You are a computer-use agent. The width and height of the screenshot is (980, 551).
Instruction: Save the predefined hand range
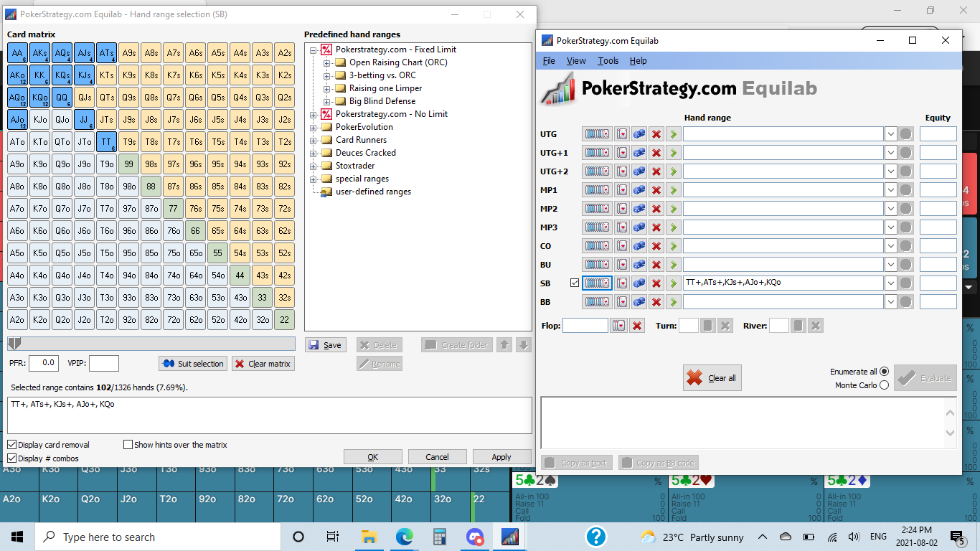click(325, 345)
